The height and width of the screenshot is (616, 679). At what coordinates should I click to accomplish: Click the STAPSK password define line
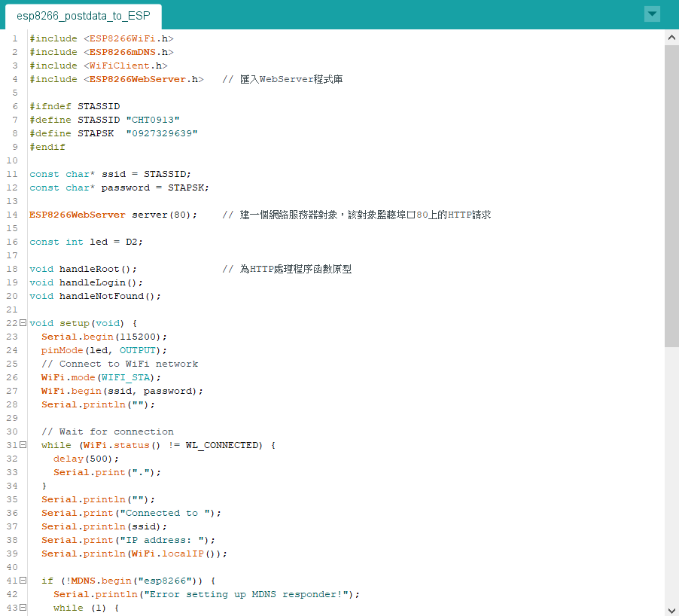[x=113, y=133]
